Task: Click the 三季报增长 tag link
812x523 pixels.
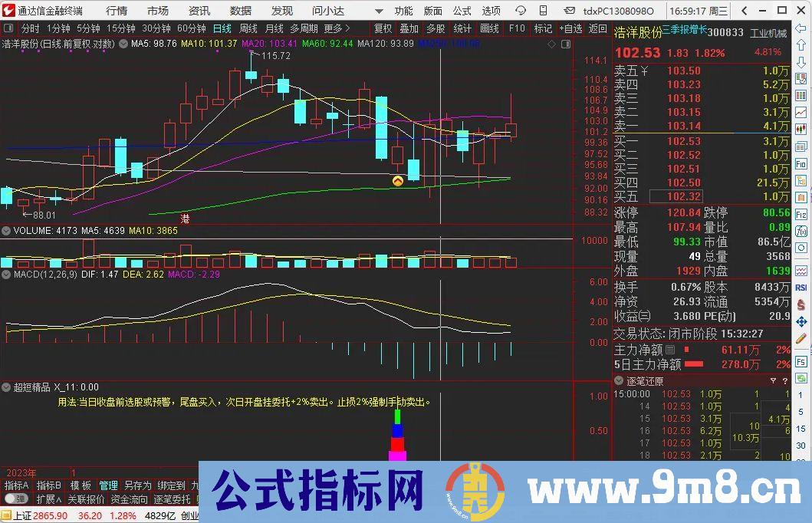Action: tap(685, 29)
